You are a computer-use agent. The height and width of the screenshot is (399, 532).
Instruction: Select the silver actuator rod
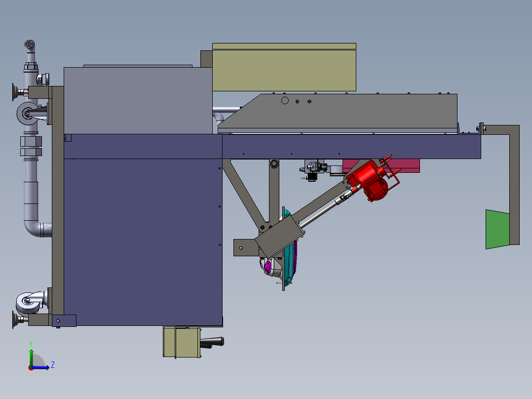(x=321, y=213)
